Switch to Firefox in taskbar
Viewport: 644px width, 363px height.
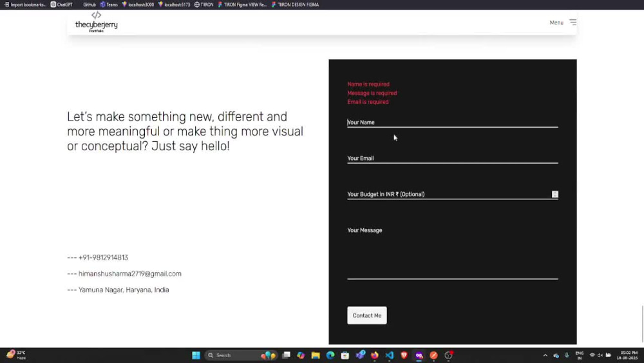pos(375,355)
